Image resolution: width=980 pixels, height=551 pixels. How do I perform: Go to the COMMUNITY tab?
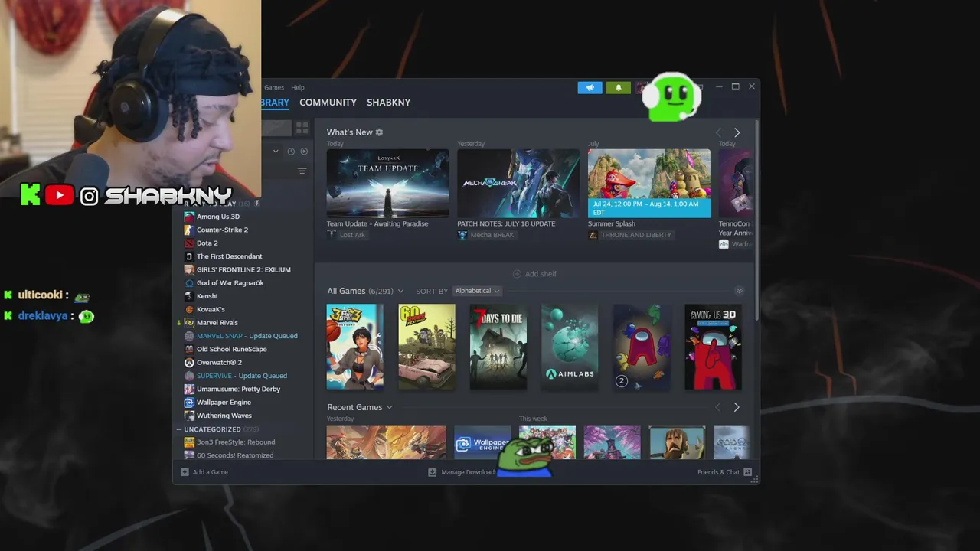tap(328, 103)
